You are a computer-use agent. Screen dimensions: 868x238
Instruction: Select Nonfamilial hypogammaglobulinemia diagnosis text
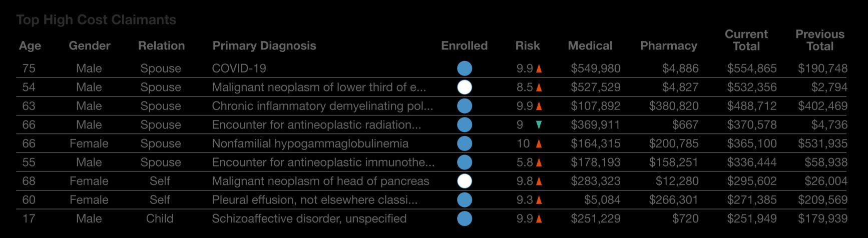pos(310,143)
